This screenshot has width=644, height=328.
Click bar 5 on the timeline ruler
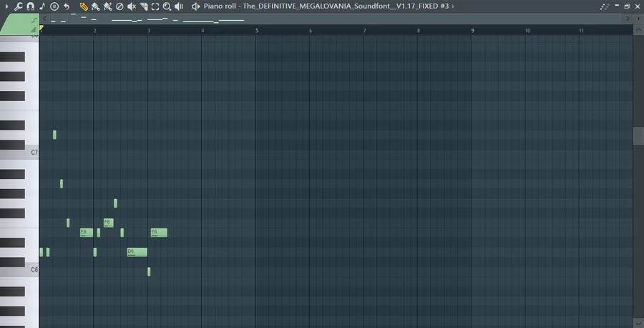pyautogui.click(x=257, y=30)
